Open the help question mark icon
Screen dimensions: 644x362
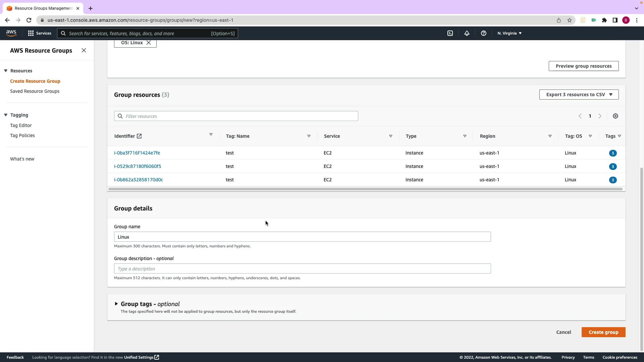(483, 33)
